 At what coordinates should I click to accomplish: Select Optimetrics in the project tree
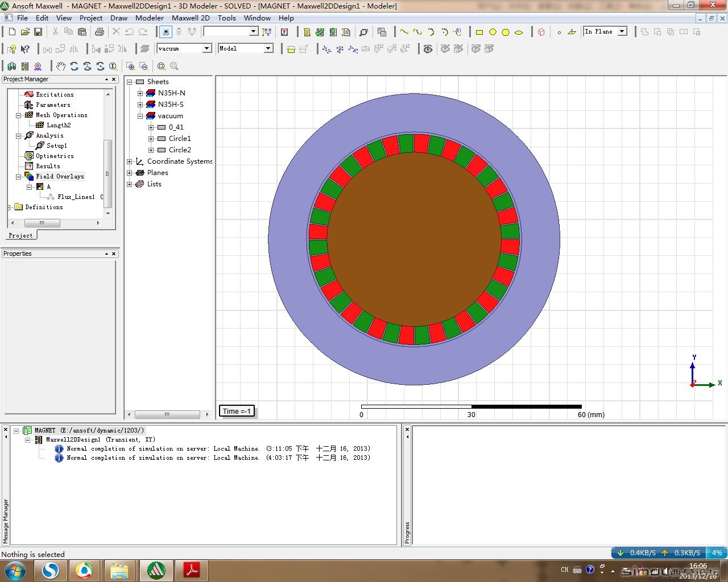pyautogui.click(x=55, y=156)
